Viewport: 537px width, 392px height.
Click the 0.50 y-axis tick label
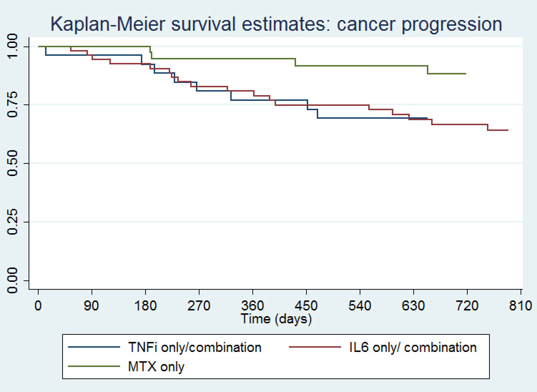[x=13, y=163]
